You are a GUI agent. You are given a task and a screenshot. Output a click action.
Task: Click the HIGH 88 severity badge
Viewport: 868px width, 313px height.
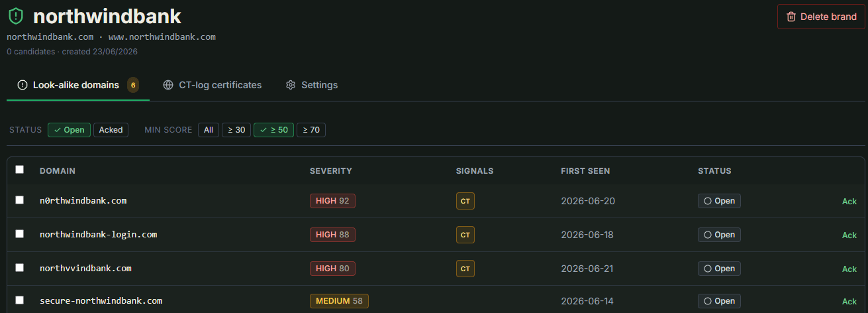pyautogui.click(x=332, y=234)
